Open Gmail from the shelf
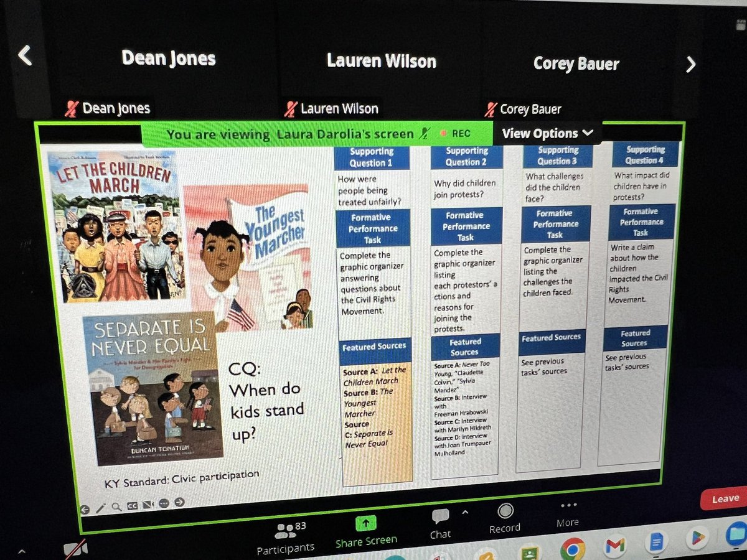This screenshot has height=560, width=747. (x=614, y=546)
